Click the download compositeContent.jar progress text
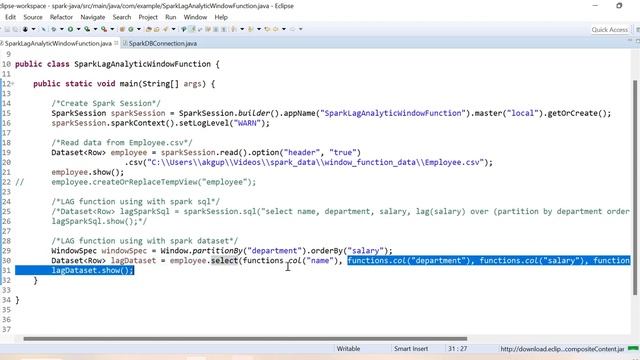Viewport: 640px width, 360px height. tap(562, 349)
